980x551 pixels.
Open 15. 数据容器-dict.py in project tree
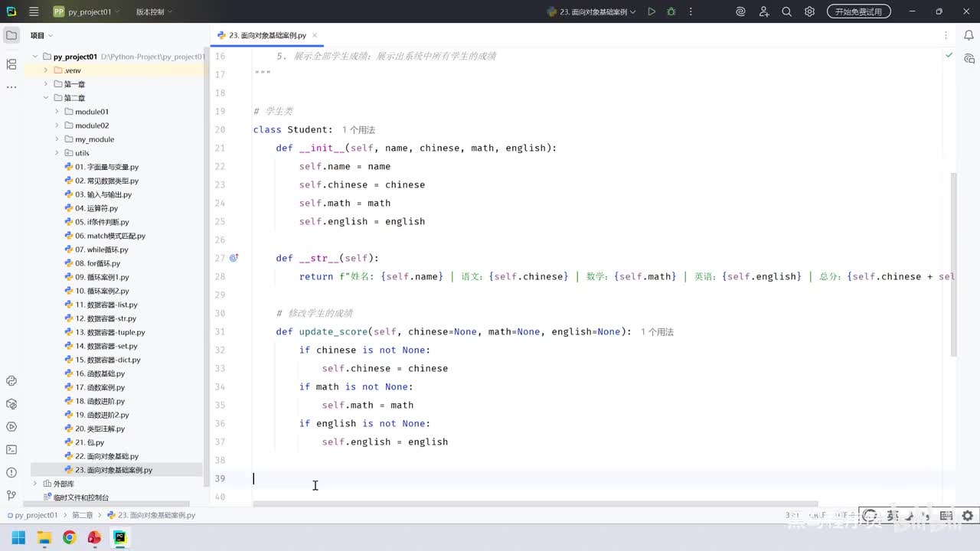coord(107,360)
